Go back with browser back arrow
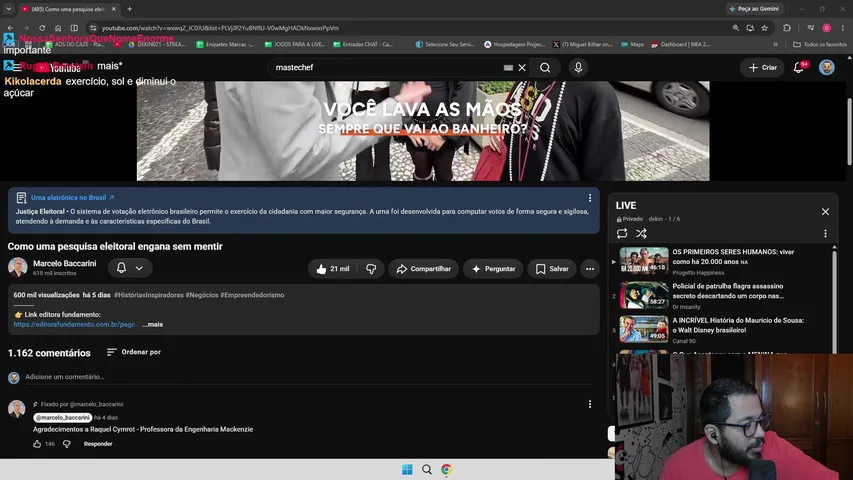The width and height of the screenshot is (853, 480). coord(10,28)
